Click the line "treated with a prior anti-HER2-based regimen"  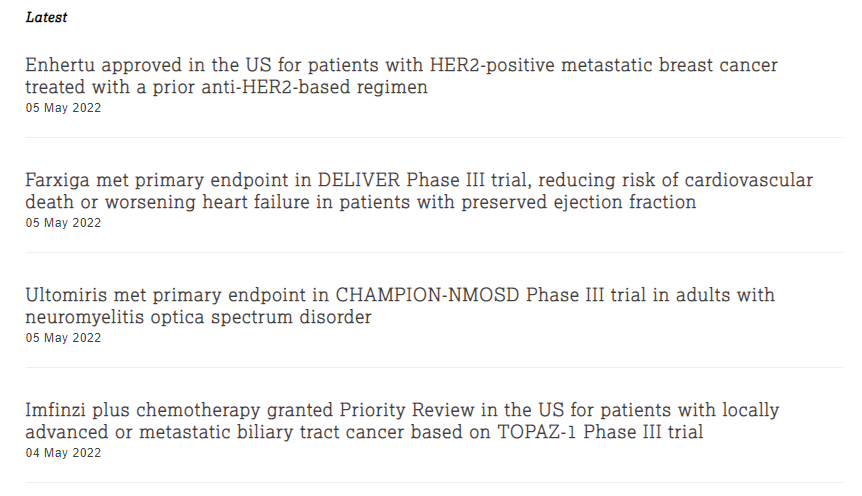[226, 87]
